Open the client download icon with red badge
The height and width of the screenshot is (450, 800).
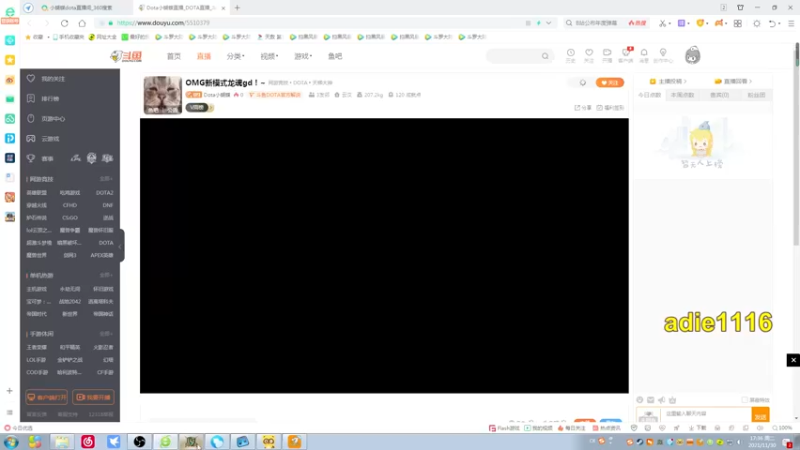point(626,53)
